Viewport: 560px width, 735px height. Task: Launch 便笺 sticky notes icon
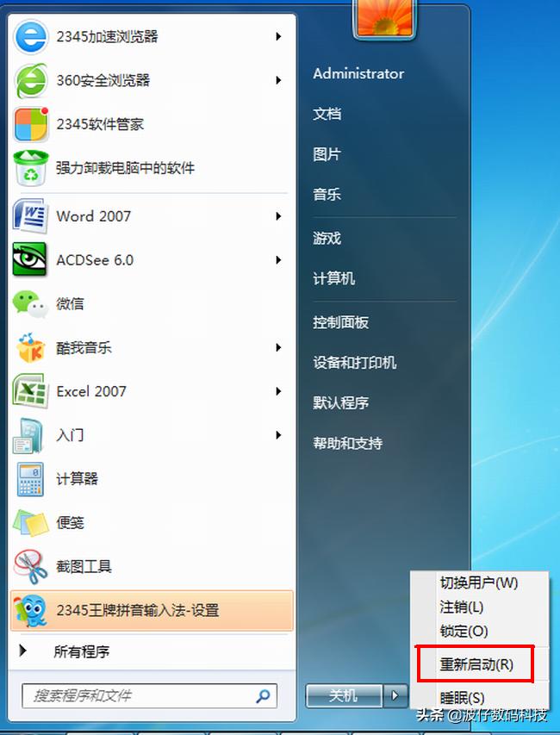30,523
